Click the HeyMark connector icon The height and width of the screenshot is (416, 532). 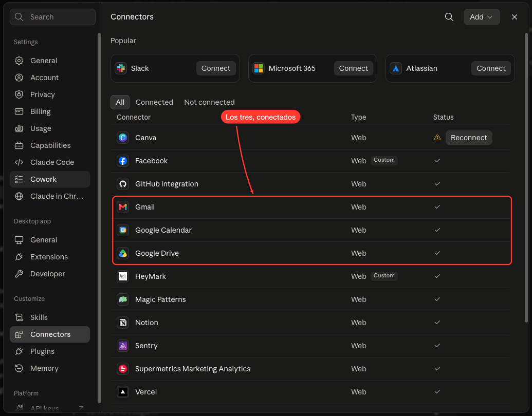click(x=123, y=276)
